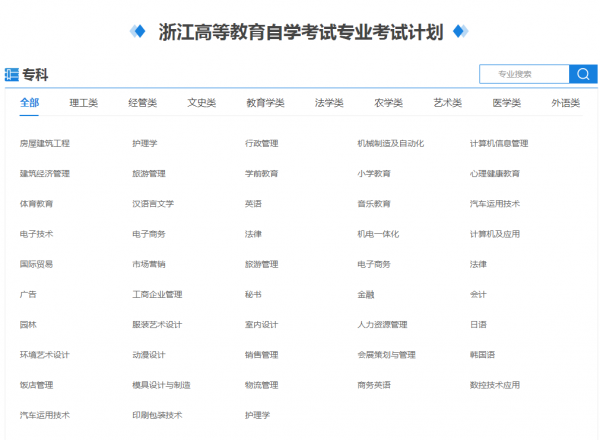This screenshot has width=600, height=440.
Task: Switch to the 外语类 tab
Action: pyautogui.click(x=566, y=103)
